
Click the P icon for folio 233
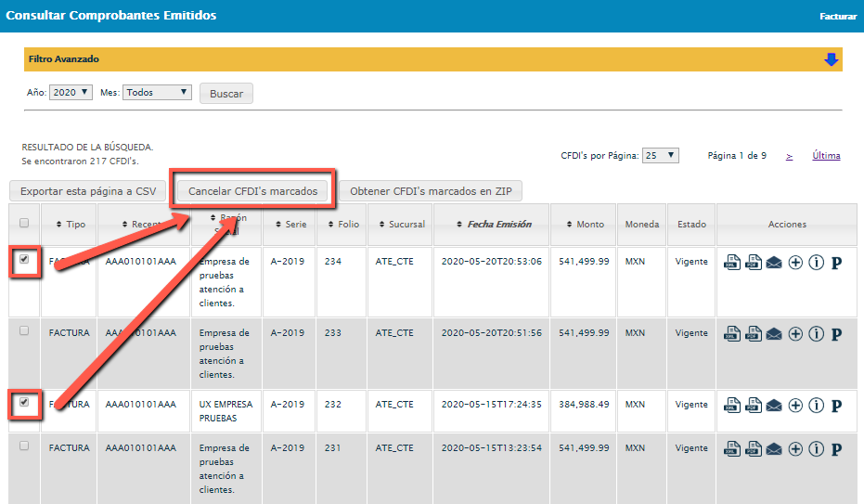[836, 334]
